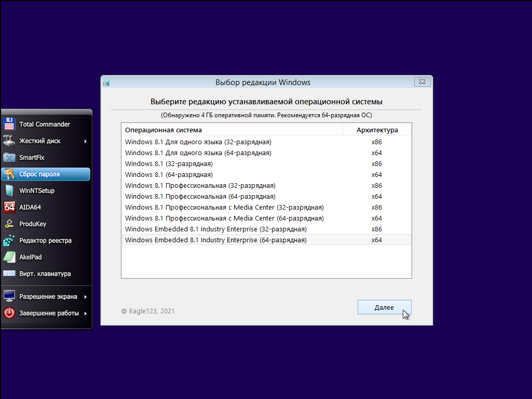Select Windows 8.1 Профессиональная (64-разрядная)
This screenshot has width=532, height=399.
coord(200,197)
